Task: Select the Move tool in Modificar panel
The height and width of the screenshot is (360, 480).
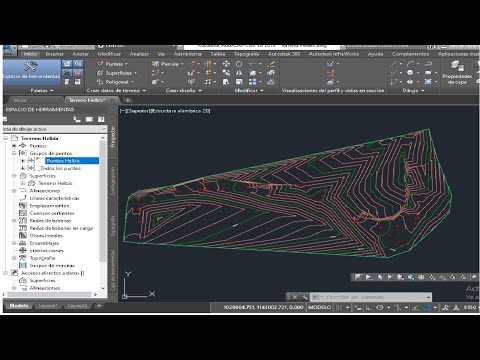Action: pyautogui.click(x=226, y=64)
